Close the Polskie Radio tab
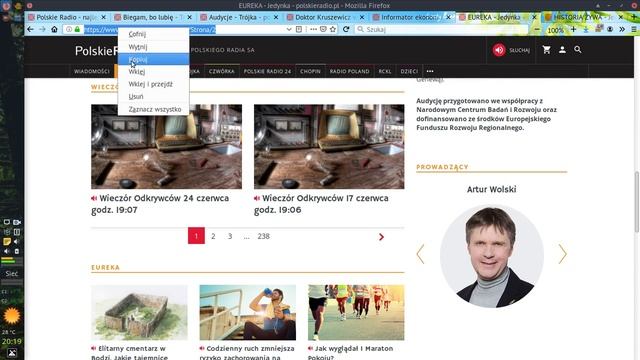 click(x=103, y=17)
